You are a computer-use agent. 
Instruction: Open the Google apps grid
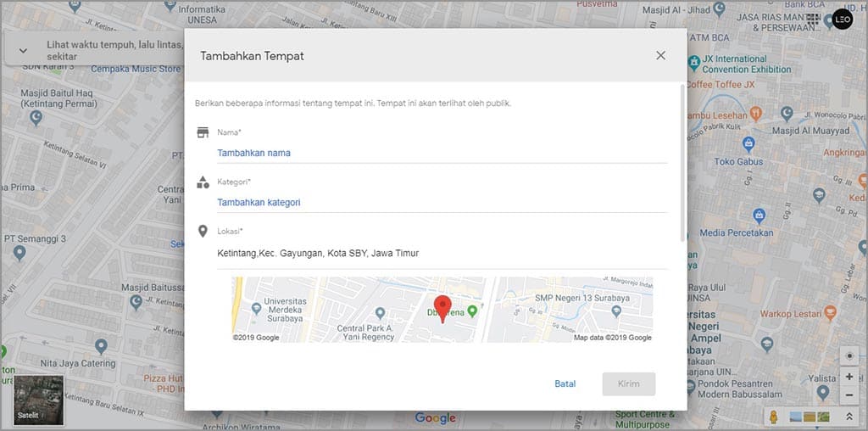(x=813, y=19)
